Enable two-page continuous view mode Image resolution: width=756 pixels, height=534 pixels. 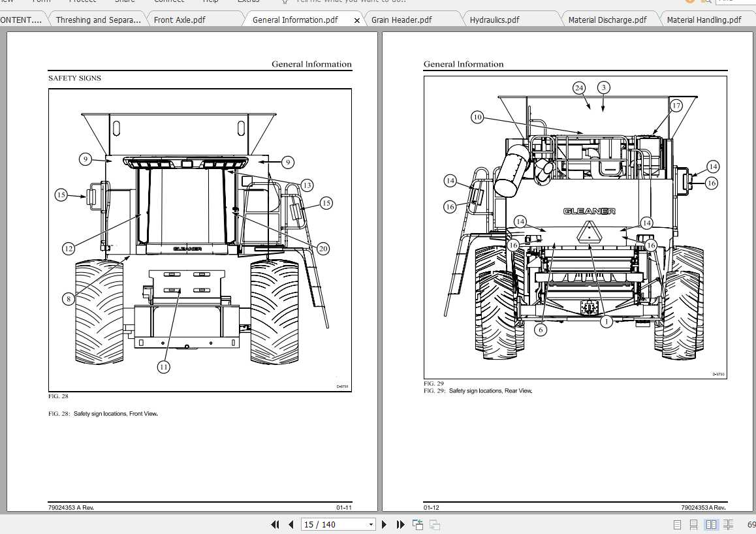(728, 524)
